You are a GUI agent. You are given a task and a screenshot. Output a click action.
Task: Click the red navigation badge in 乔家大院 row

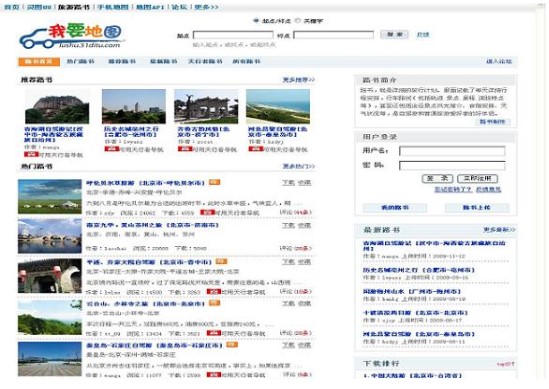(214, 291)
